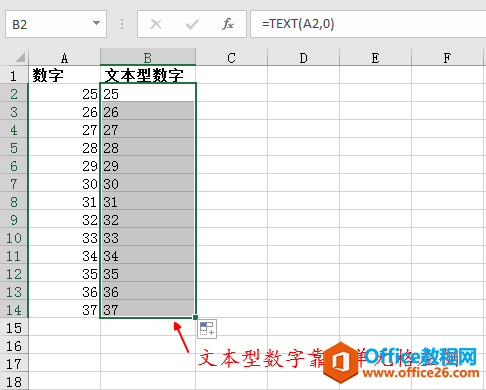Screen dimensions: 486x390
Task: Select column A header
Action: [x=64, y=57]
